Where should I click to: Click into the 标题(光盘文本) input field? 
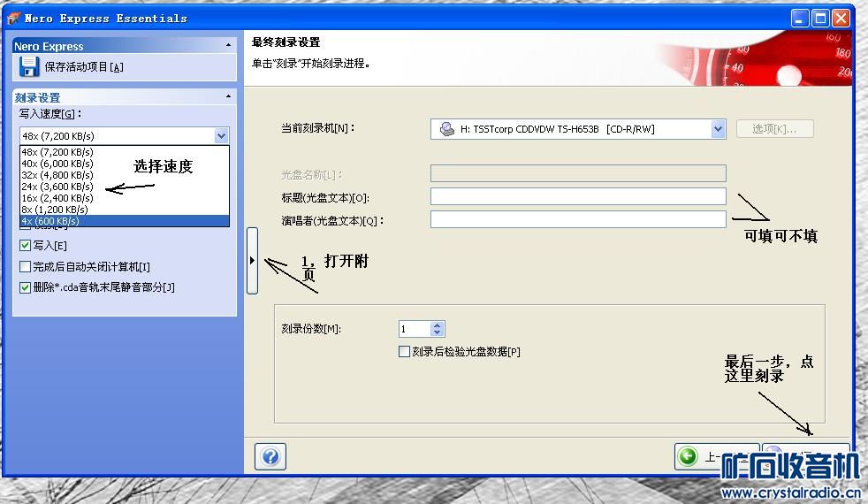(578, 196)
